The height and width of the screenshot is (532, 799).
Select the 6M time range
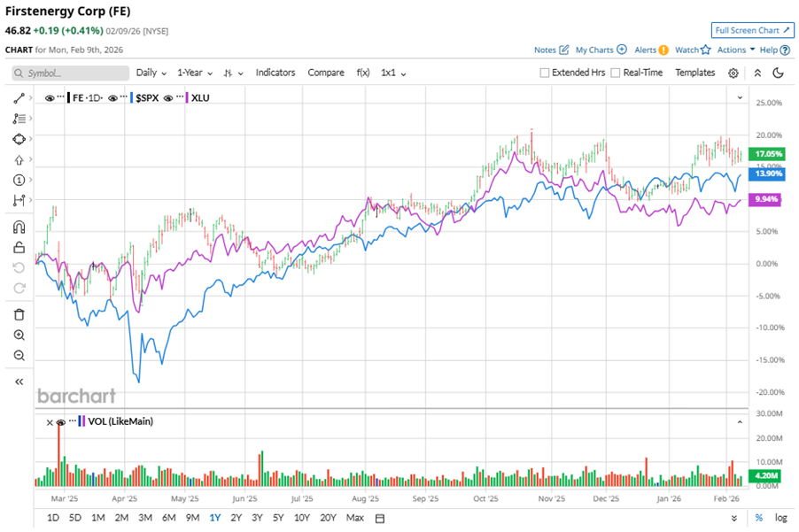[168, 518]
